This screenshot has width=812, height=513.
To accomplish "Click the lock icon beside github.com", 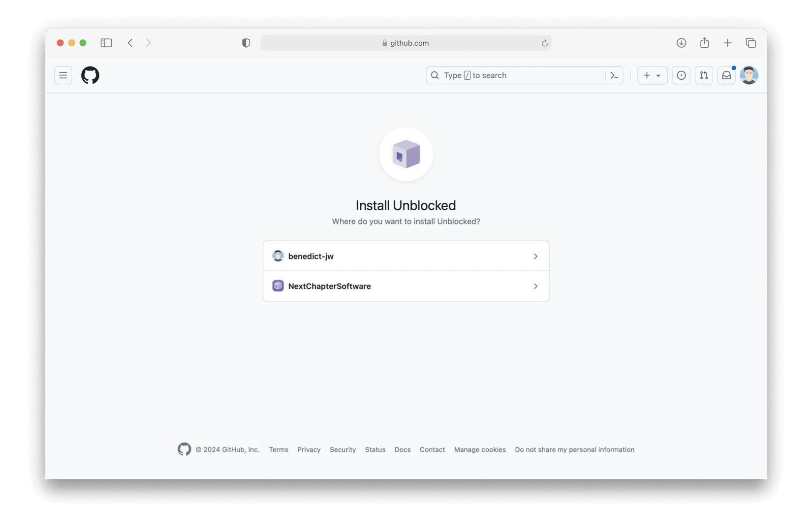I will (385, 43).
